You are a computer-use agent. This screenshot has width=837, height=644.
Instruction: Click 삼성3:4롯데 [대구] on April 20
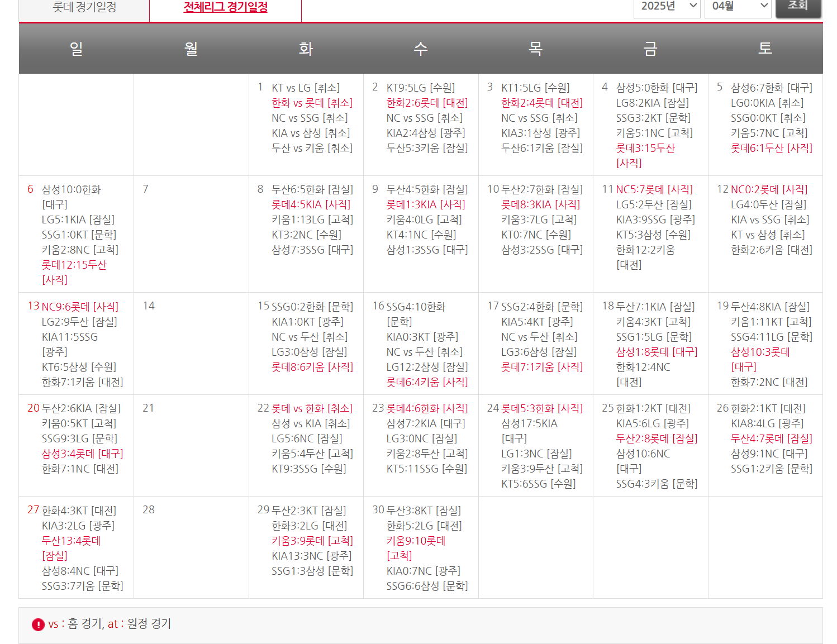[83, 454]
